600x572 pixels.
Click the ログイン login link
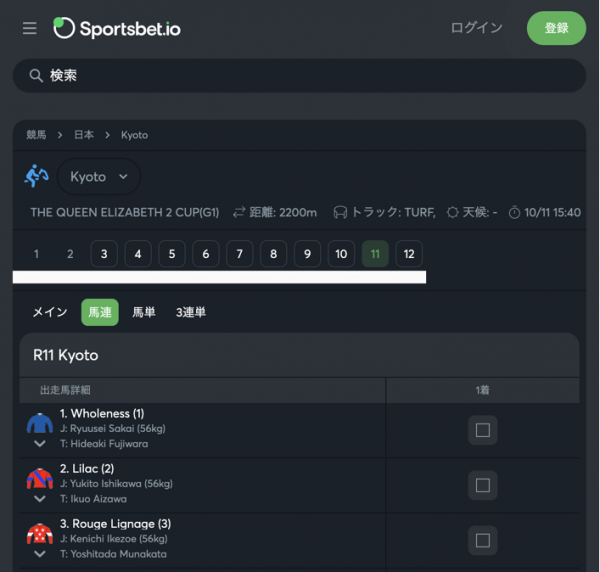(x=476, y=28)
